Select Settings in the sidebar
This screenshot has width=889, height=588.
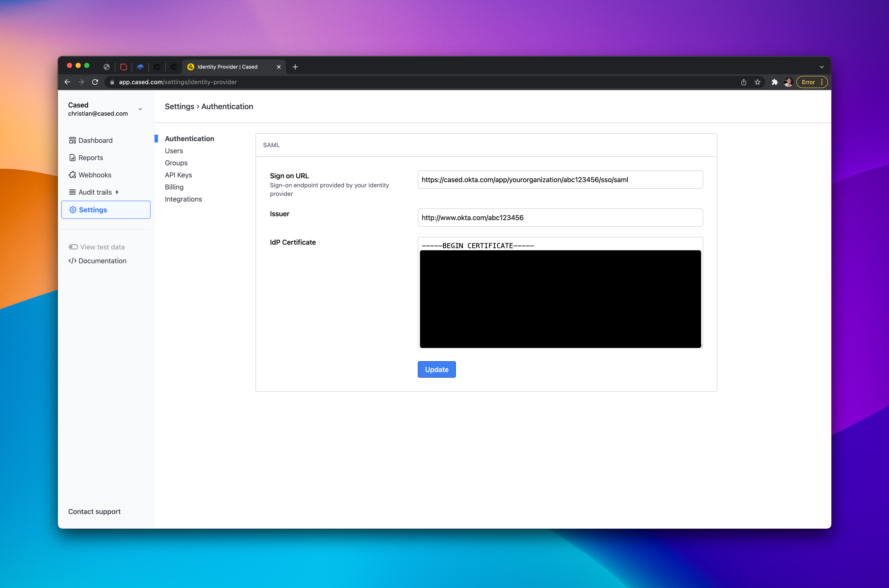coord(106,210)
